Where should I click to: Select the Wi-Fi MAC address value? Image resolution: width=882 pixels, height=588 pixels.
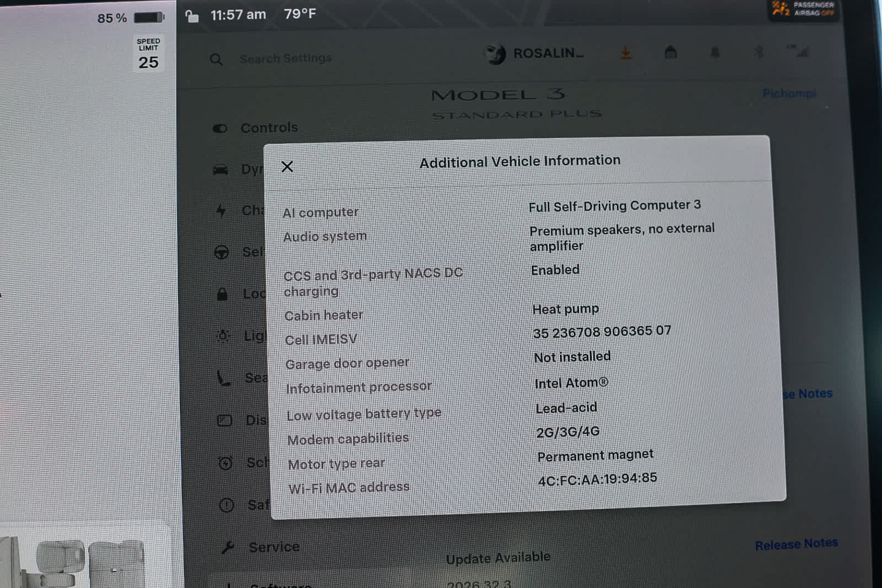coord(598,479)
